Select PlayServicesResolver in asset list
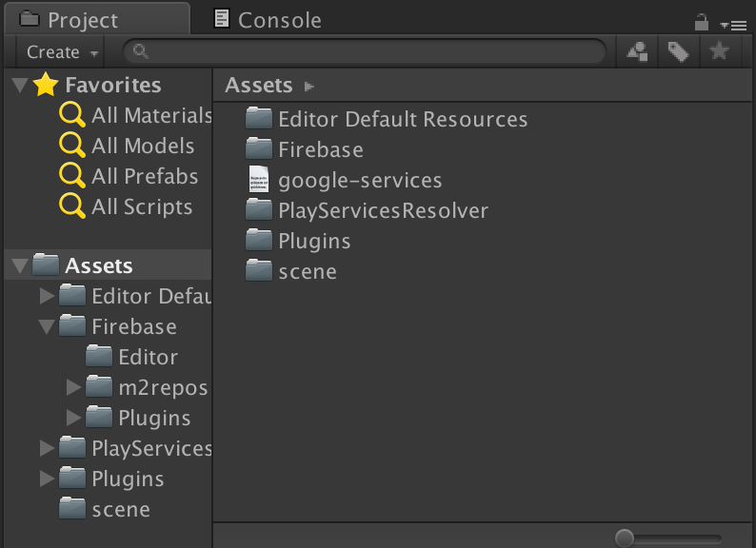The image size is (756, 548). coord(384,210)
